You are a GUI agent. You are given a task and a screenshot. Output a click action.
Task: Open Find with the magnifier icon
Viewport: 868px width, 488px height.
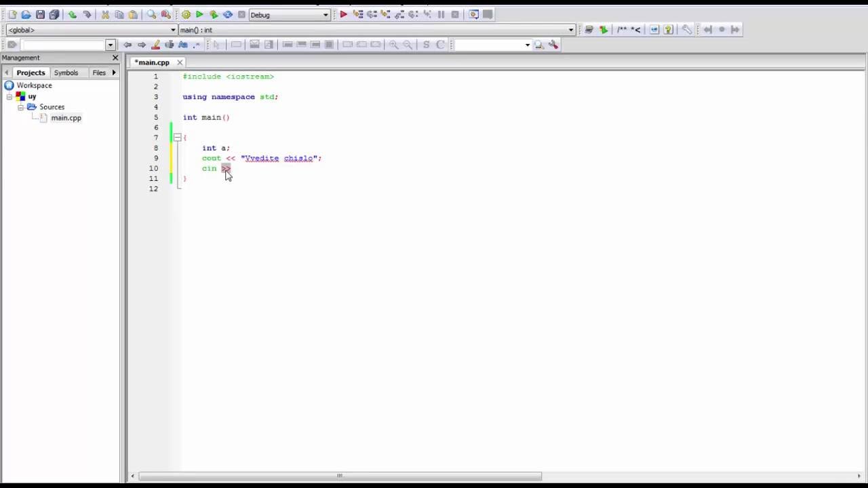152,14
